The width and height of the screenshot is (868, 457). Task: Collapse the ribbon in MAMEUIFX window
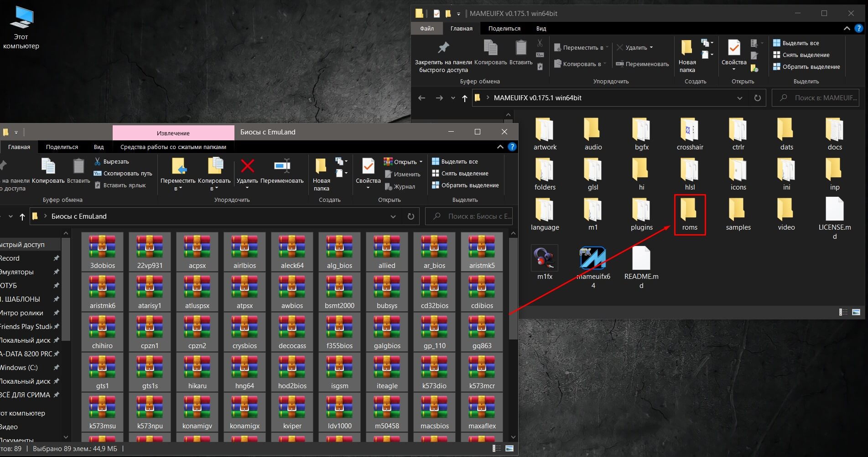coord(847,28)
